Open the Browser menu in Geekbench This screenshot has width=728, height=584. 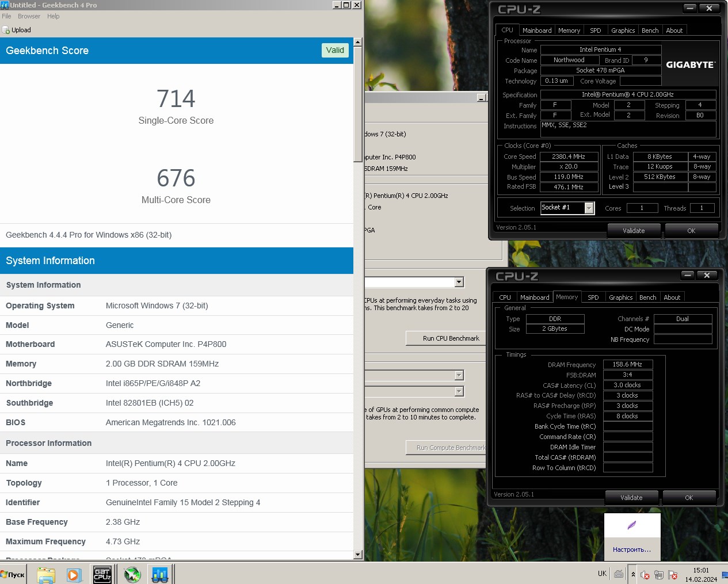pyautogui.click(x=29, y=16)
